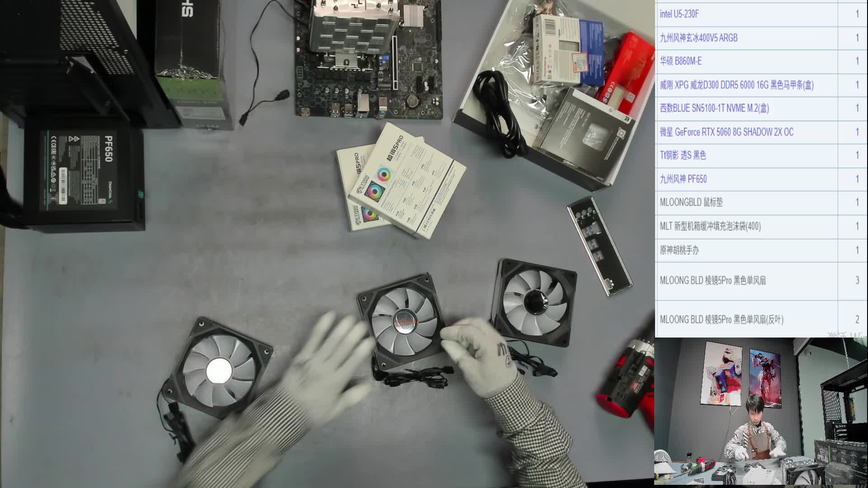Click the 威刚 XPG 威龙D300 DDR5 memory entry

tap(736, 85)
